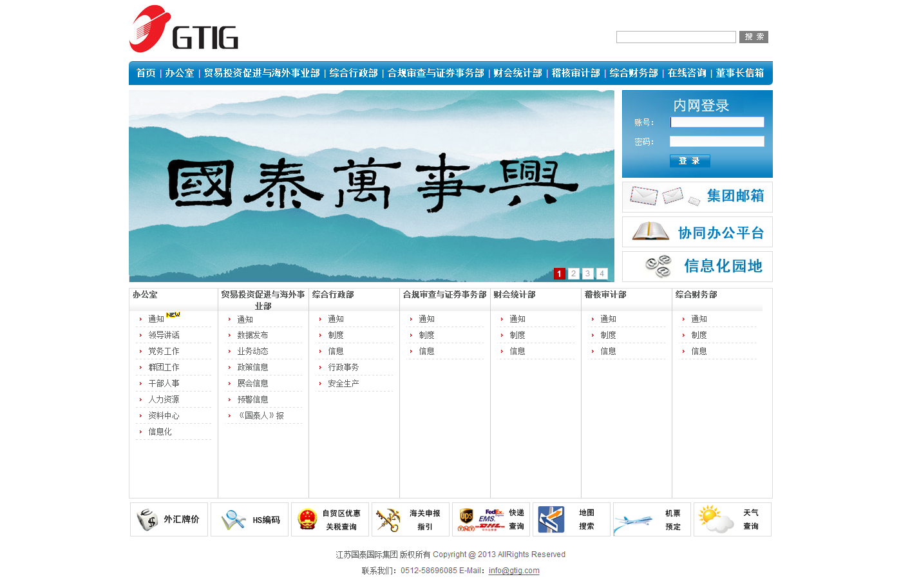Open 业务动态 link
901x588 pixels.
(x=253, y=351)
